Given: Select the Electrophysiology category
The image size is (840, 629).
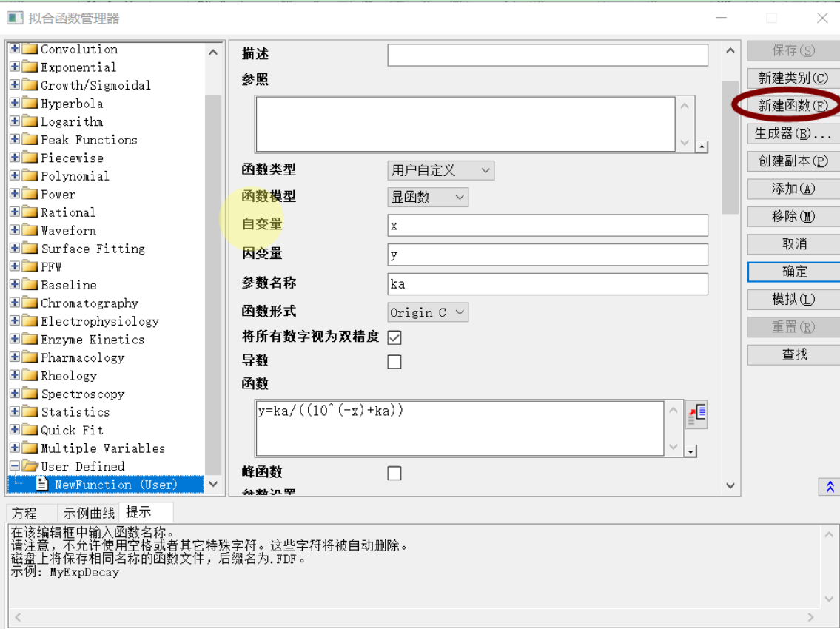Looking at the screenshot, I should [x=100, y=321].
